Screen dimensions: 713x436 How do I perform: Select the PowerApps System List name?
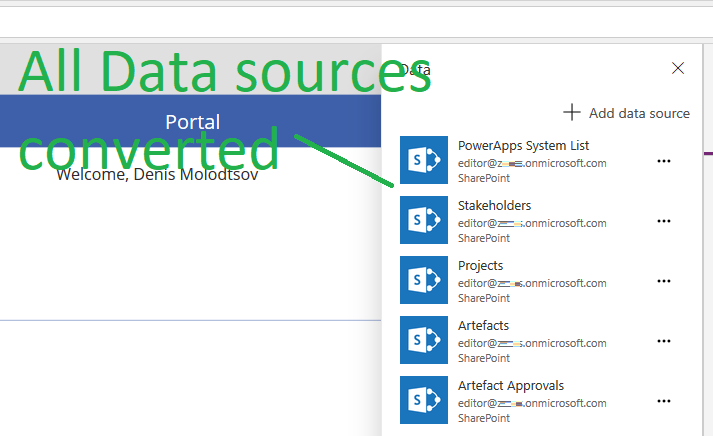[x=523, y=146]
